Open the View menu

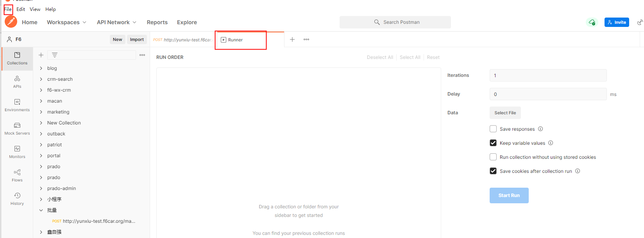35,9
